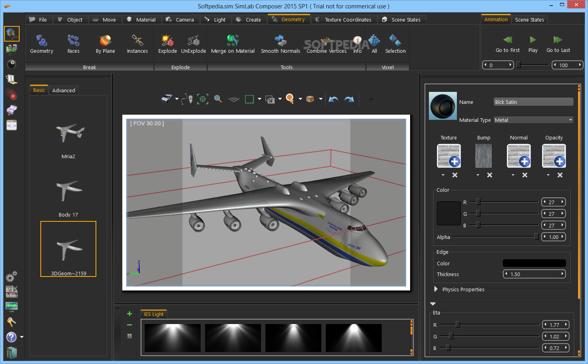Screen dimensions: 588x364
Task: Open the Texture Coordinates tab
Action: (343, 20)
